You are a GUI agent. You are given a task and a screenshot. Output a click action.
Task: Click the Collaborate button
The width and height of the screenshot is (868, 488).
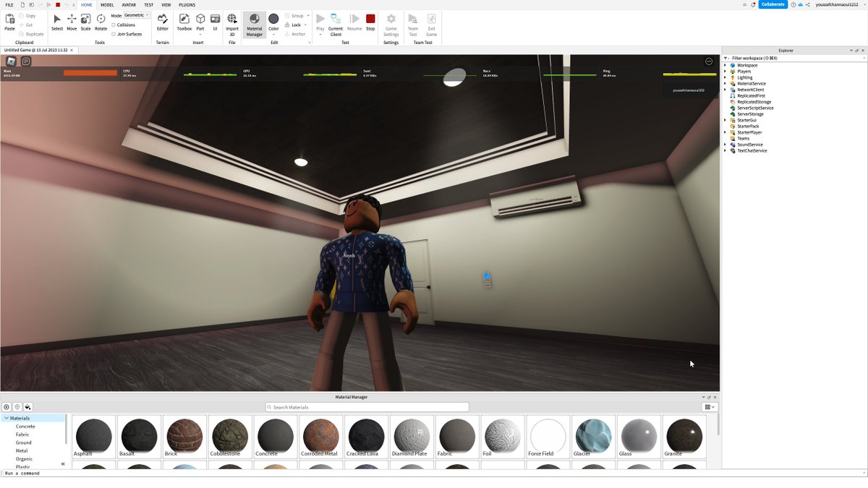click(x=773, y=4)
